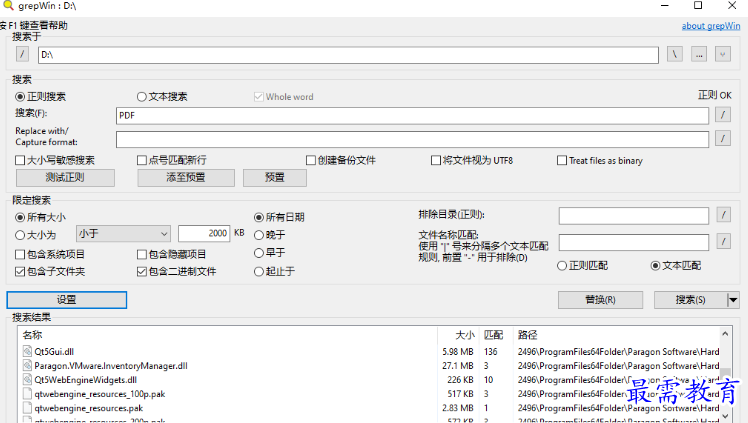Click the Paragon.VMware.InventoryManager.dll file icon
The height and width of the screenshot is (423, 748).
[27, 366]
